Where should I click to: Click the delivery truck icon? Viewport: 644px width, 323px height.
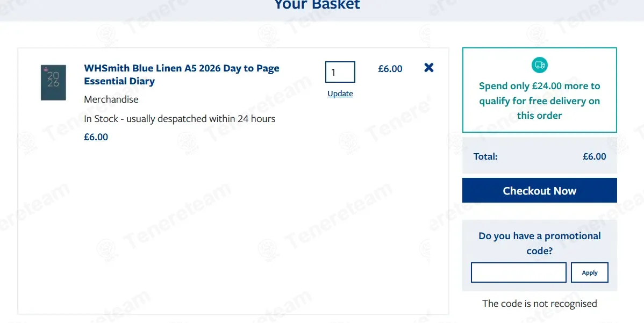540,65
